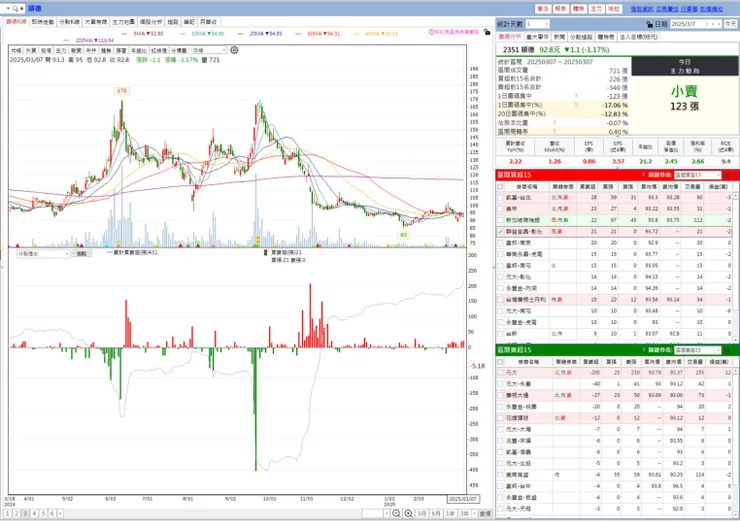Open the 重大事件 tab in right panel
The image size is (740, 521).
[x=538, y=37]
